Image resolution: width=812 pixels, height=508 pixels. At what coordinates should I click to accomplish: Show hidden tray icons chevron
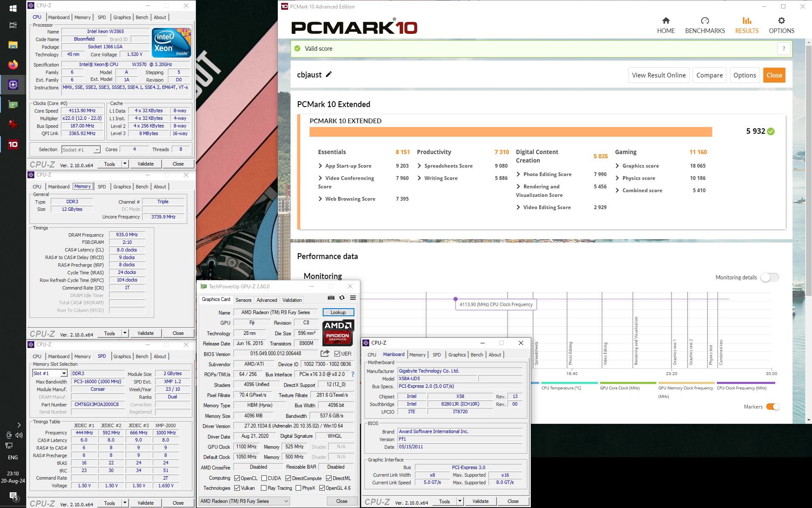click(19, 425)
